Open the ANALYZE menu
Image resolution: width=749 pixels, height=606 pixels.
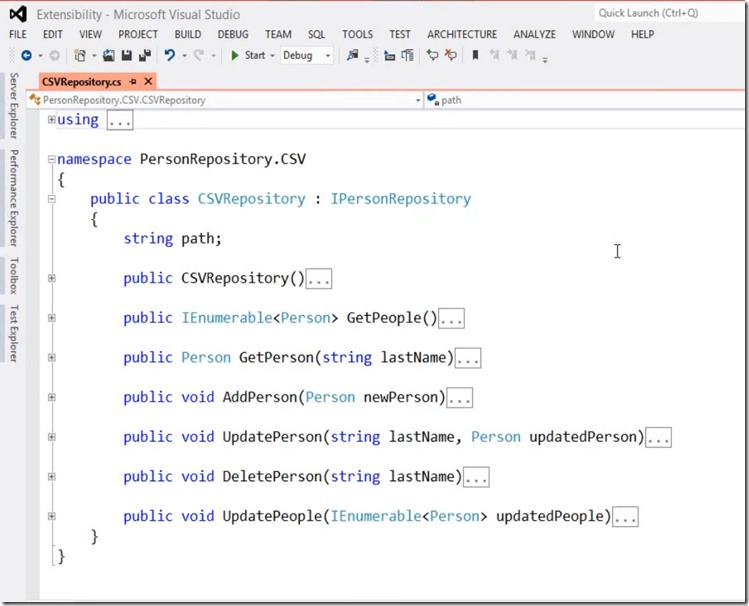535,34
